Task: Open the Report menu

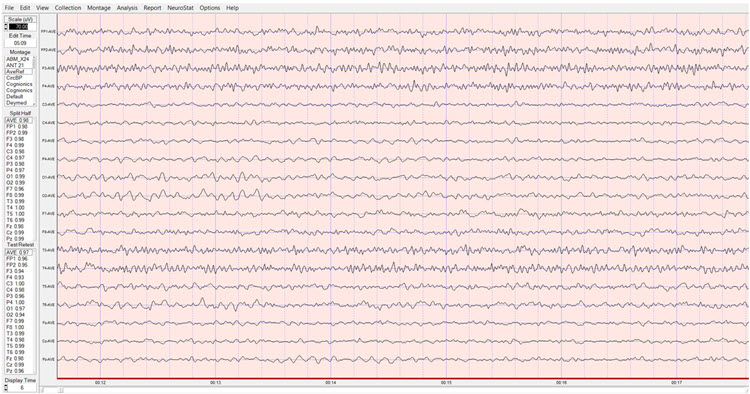Action: tap(153, 8)
